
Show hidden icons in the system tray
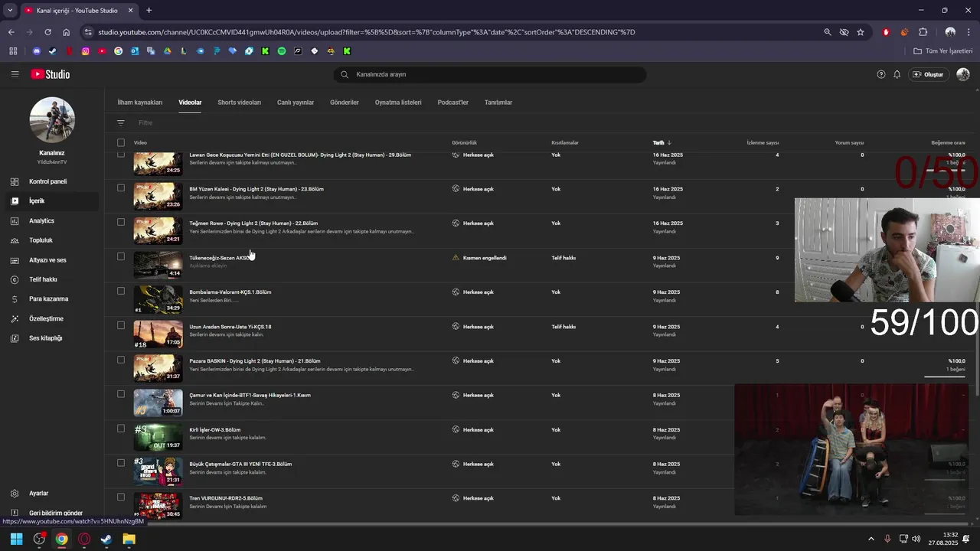[871, 539]
